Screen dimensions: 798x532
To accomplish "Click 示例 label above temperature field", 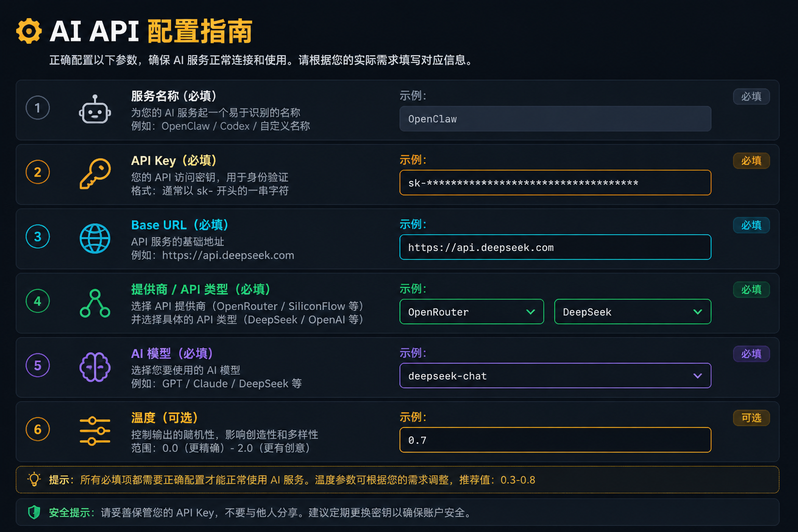I will click(413, 417).
